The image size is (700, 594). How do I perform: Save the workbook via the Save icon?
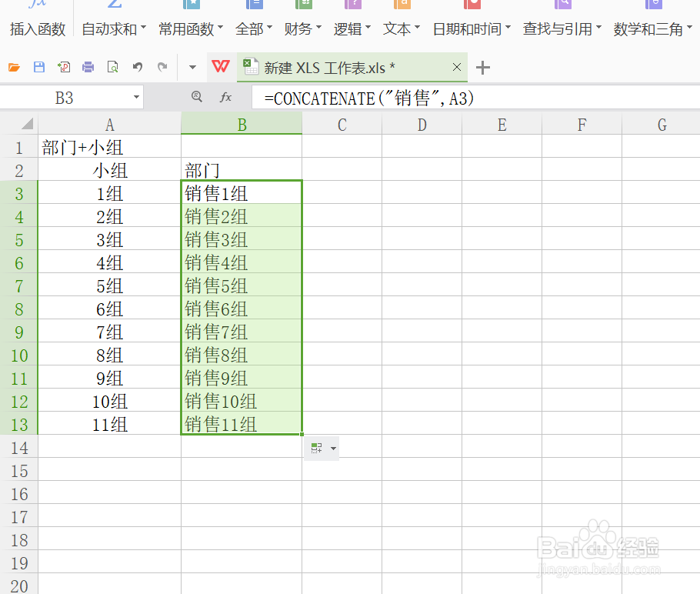38,68
